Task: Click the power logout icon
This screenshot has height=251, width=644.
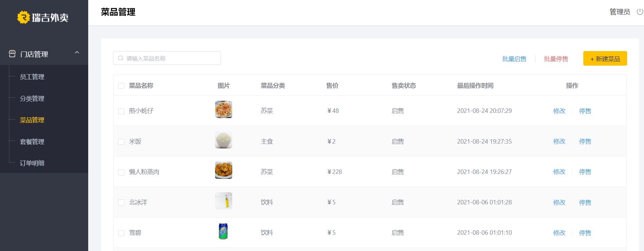Action: pos(640,12)
